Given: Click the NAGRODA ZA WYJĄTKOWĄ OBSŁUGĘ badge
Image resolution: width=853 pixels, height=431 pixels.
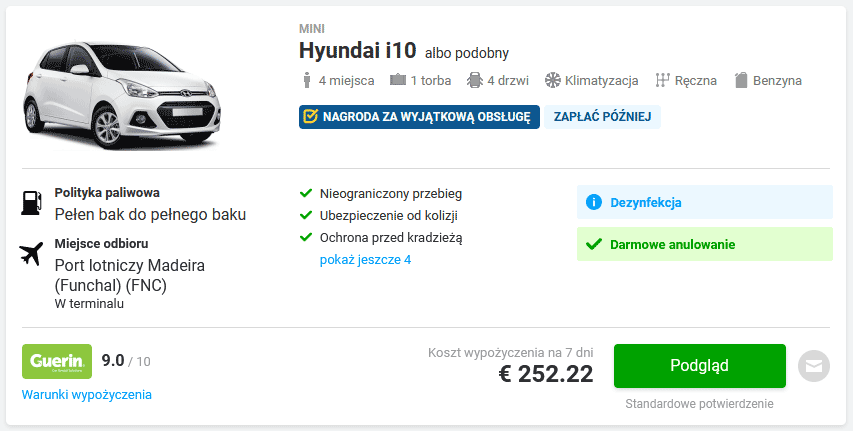Looking at the screenshot, I should [419, 117].
